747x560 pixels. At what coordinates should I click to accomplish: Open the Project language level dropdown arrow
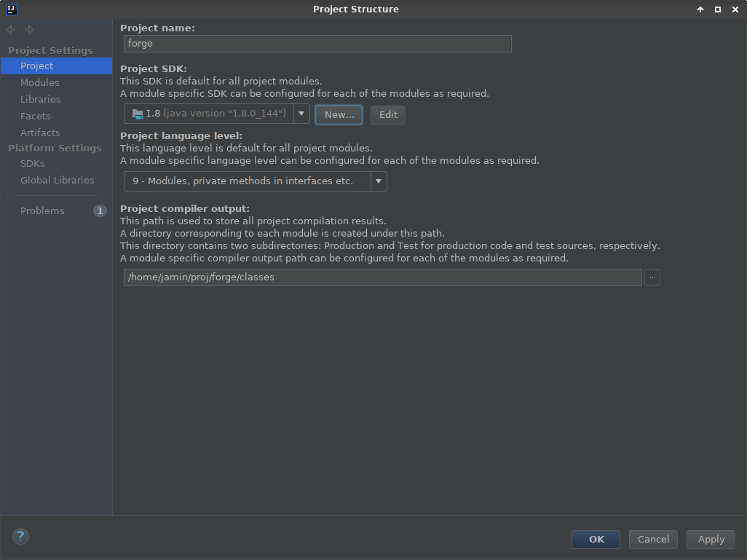[379, 181]
